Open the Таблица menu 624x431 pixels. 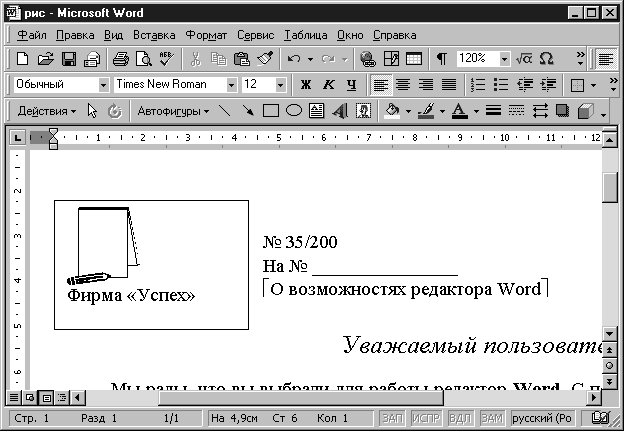(306, 35)
